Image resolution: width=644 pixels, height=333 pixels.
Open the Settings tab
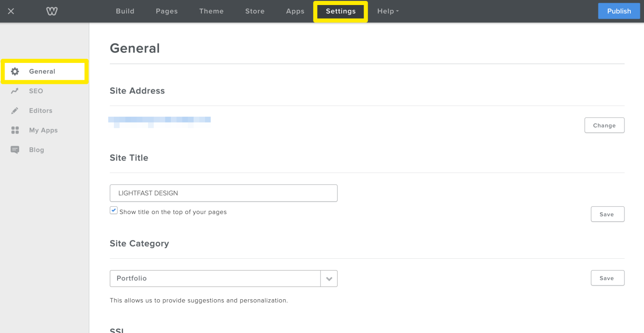tap(340, 11)
